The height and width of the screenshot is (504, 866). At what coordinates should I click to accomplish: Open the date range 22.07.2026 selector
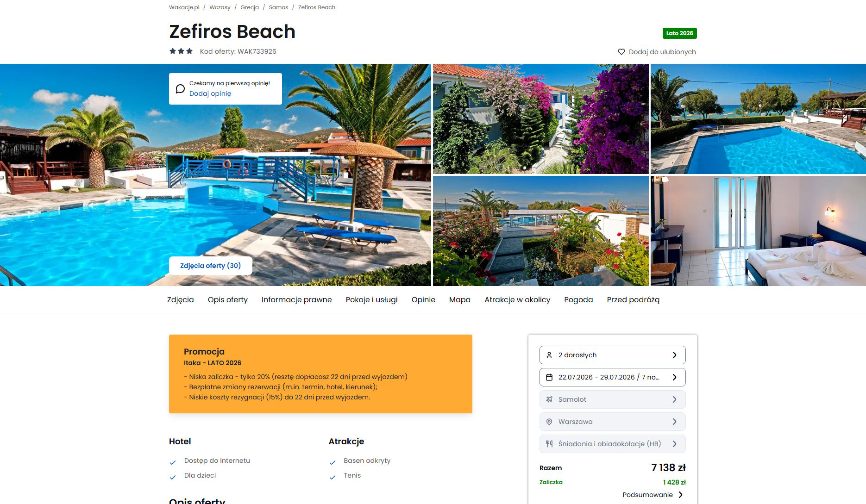pos(612,377)
